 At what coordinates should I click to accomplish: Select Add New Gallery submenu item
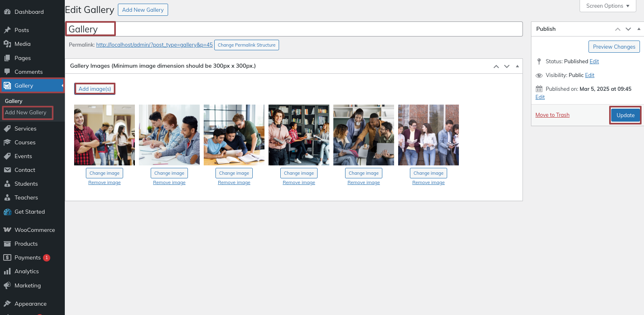click(x=26, y=112)
